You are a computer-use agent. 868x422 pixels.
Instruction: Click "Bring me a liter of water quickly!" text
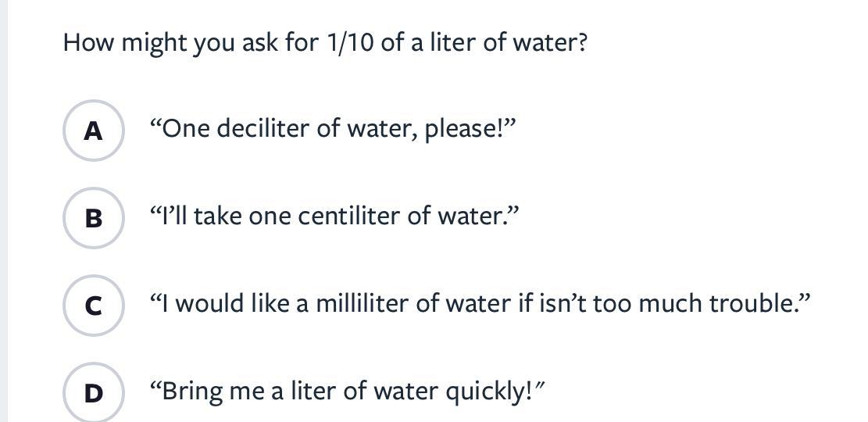coord(346,391)
